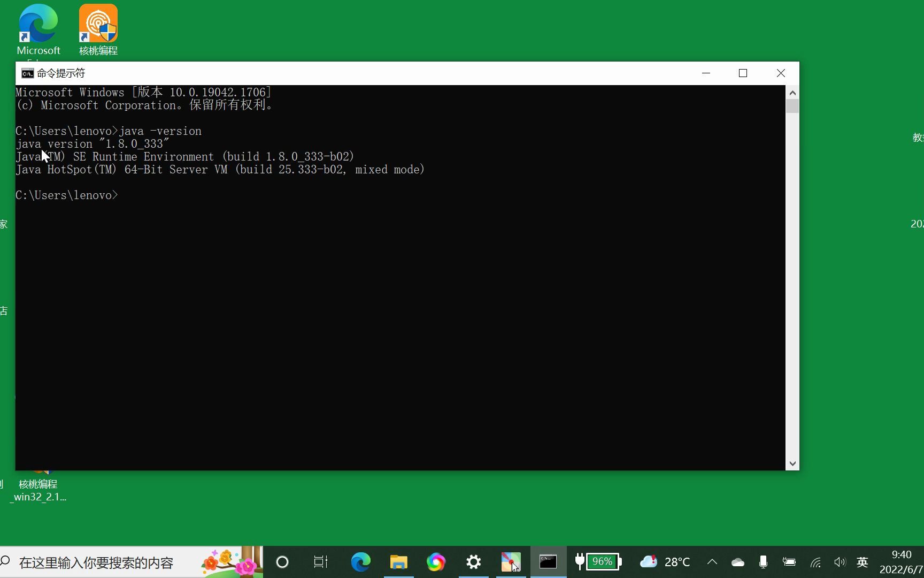Click the 'Java HotSpot(TM) 64-Bit Server VM' line

[x=220, y=170]
